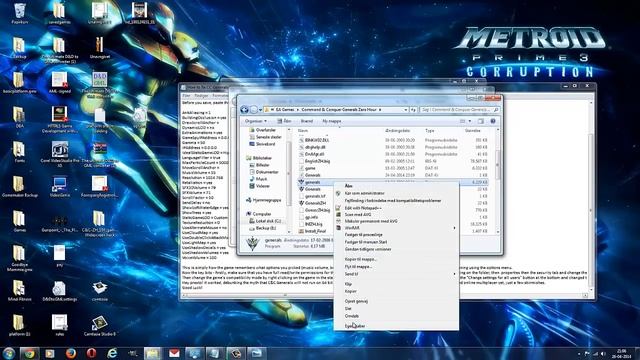This screenshot has width=640, height=360.
Task: Select the Gamemaker Backup desktop folder
Action: pyautogui.click(x=20, y=187)
